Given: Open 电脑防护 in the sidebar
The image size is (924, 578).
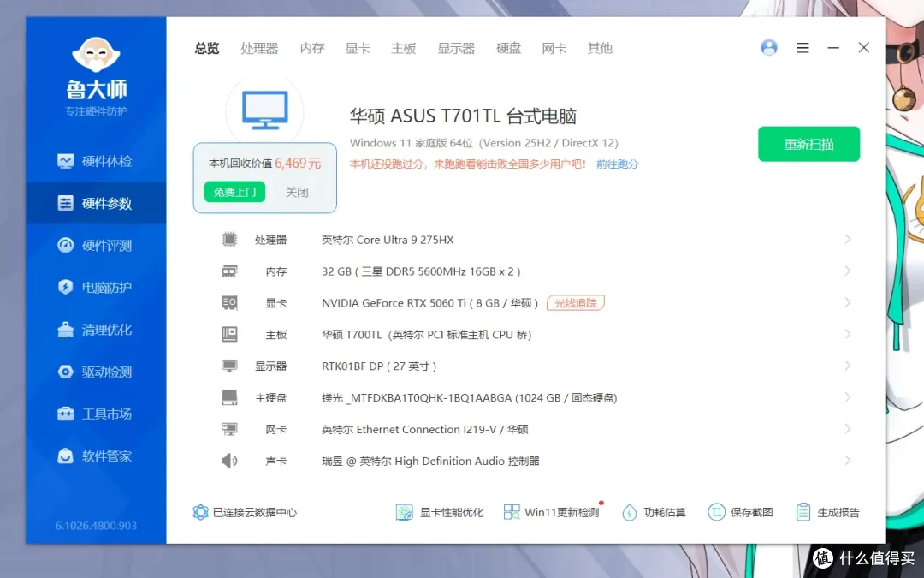Looking at the screenshot, I should pos(96,287).
